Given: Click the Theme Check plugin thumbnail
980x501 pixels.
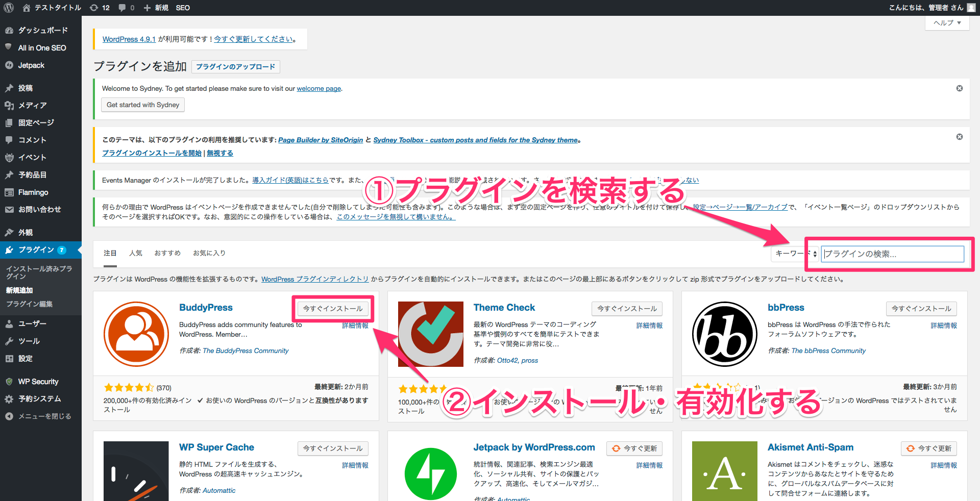Looking at the screenshot, I should (x=431, y=334).
